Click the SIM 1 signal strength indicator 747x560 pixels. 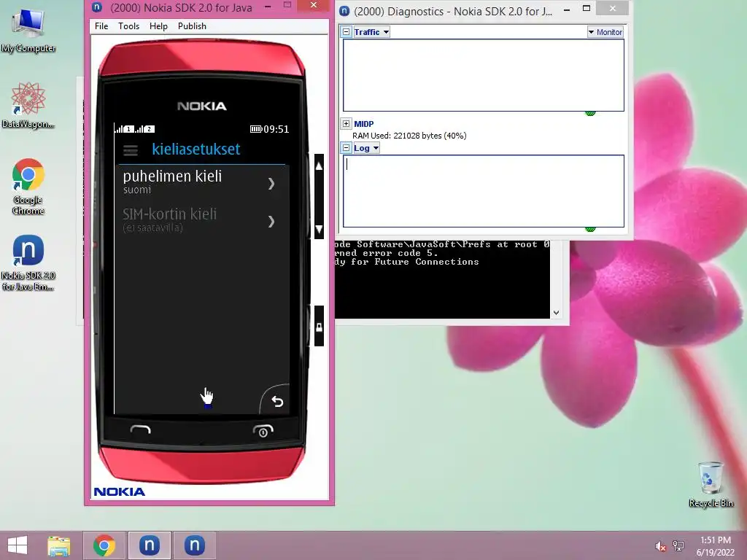(124, 129)
